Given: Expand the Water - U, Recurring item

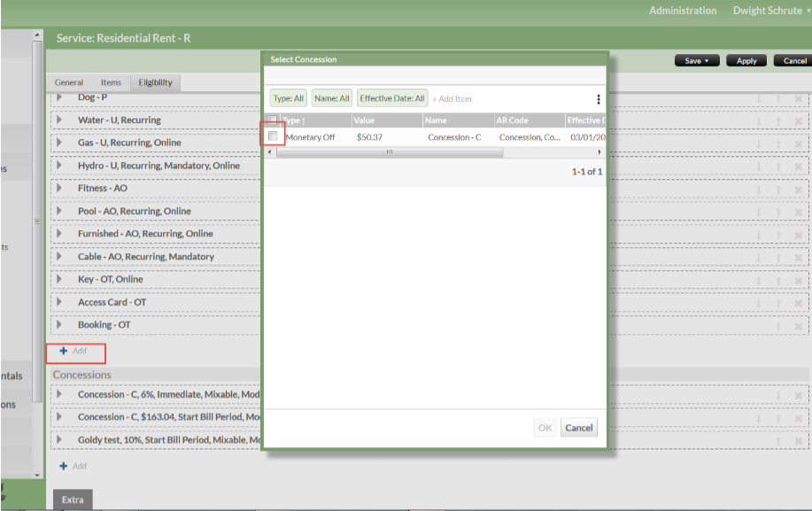Looking at the screenshot, I should [60, 120].
